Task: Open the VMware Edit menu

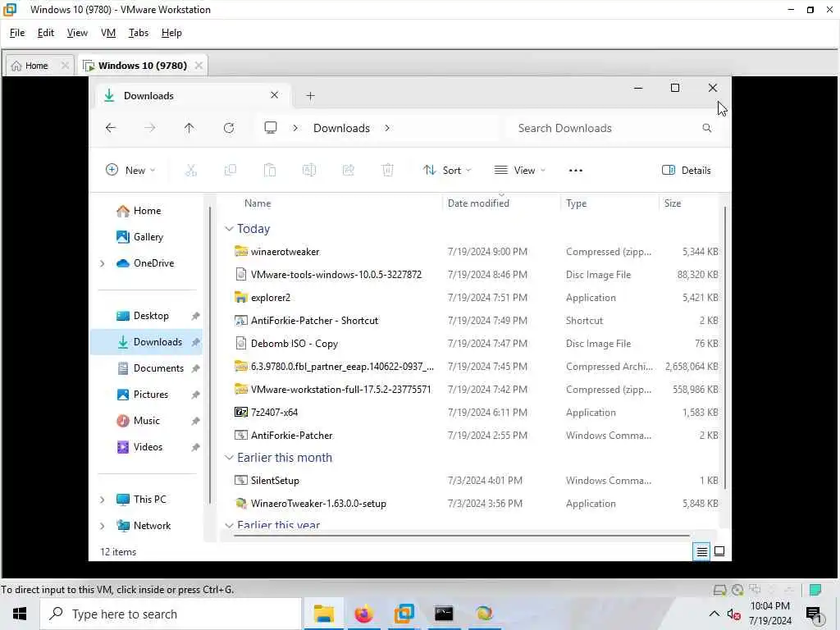Action: coord(46,33)
